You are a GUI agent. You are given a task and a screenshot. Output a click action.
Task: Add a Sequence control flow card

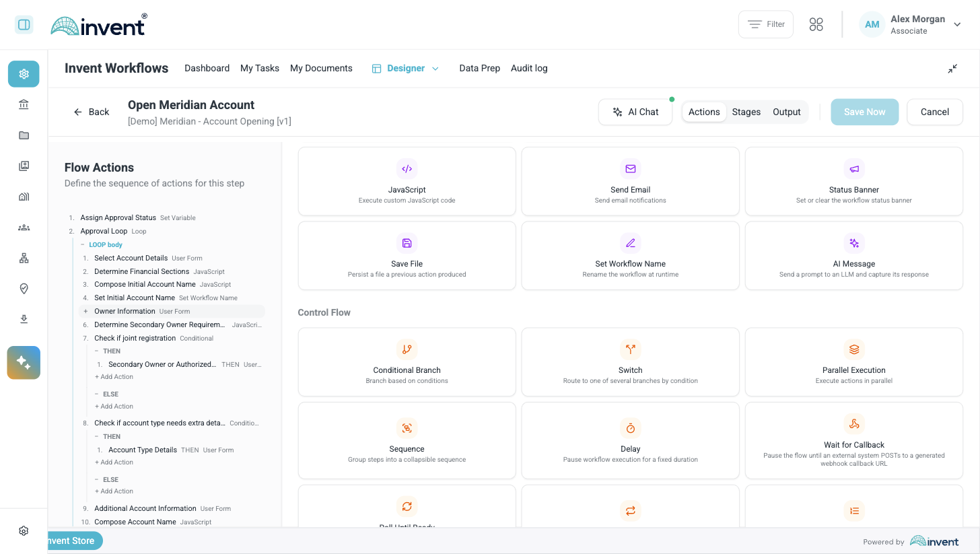pos(407,440)
